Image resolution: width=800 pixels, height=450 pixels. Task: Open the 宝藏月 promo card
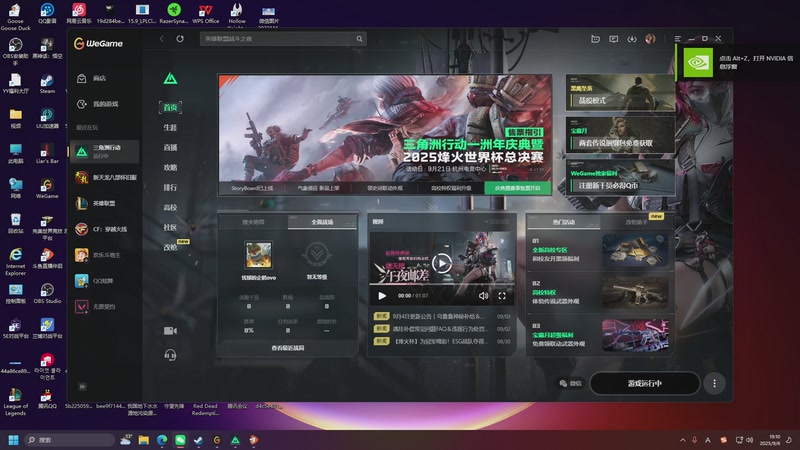coord(620,135)
